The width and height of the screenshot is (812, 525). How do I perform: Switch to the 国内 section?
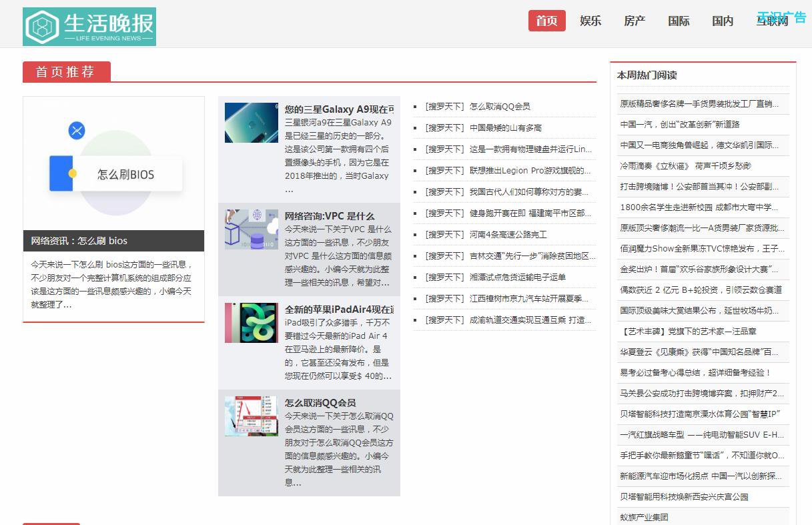tap(723, 21)
